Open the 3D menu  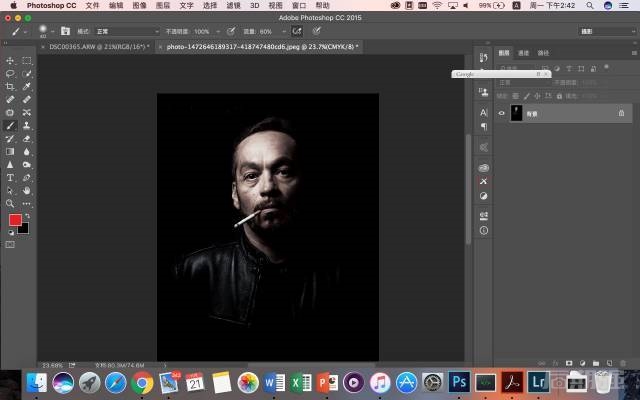[255, 5]
